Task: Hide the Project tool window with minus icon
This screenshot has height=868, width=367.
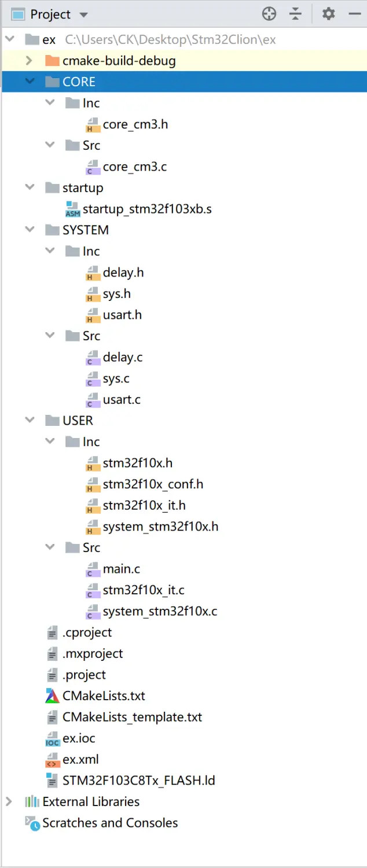Action: [x=354, y=14]
